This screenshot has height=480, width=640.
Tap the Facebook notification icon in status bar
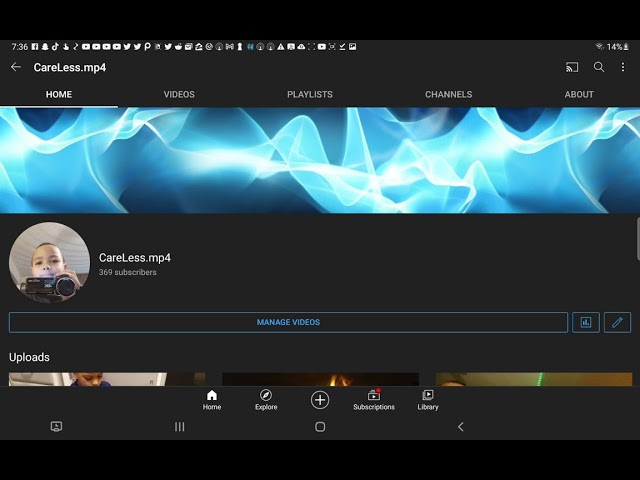[x=35, y=47]
